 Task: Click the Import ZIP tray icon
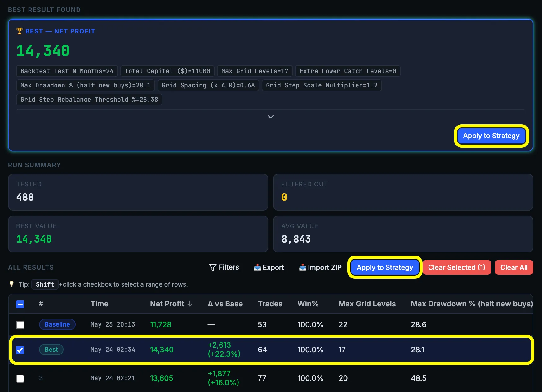pyautogui.click(x=303, y=267)
